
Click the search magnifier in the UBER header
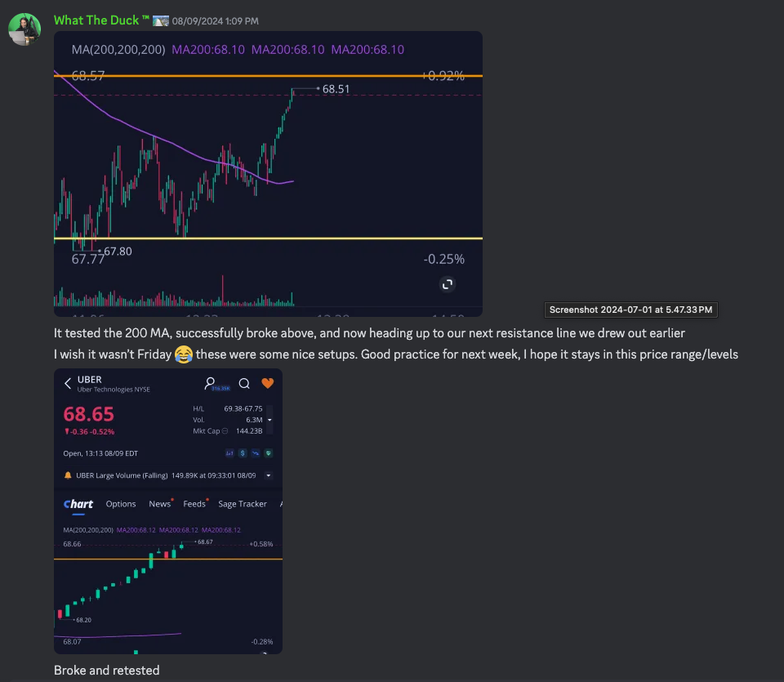click(x=243, y=383)
